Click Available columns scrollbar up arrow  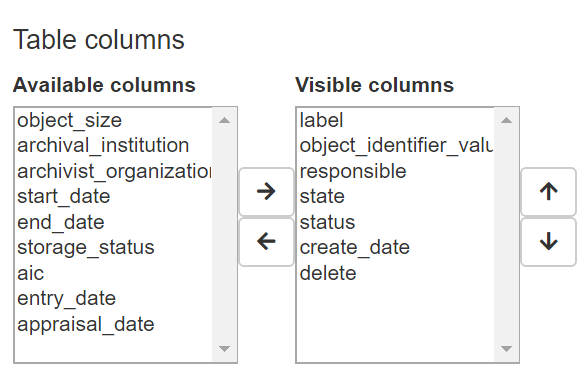(224, 120)
